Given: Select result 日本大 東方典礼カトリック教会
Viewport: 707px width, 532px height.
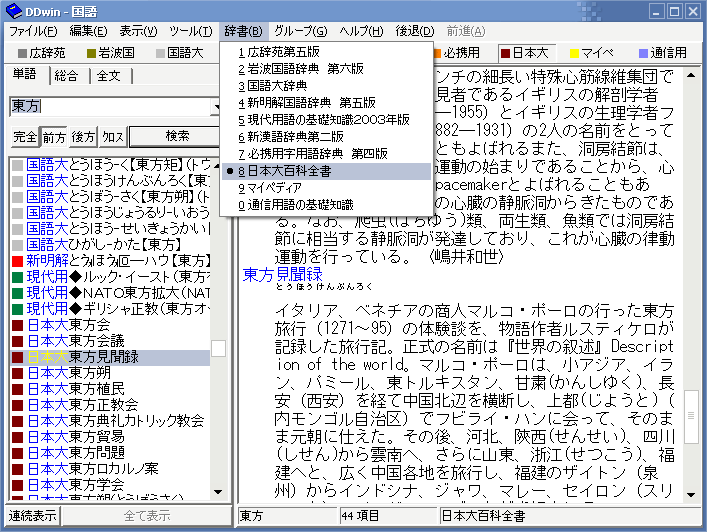Looking at the screenshot, I should 110,421.
